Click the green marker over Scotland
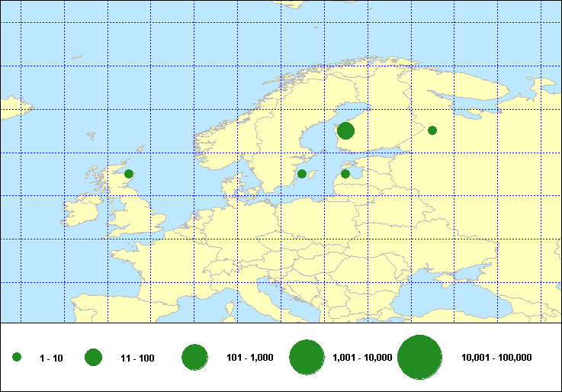Viewport: 562px width, 392px height. coord(129,174)
